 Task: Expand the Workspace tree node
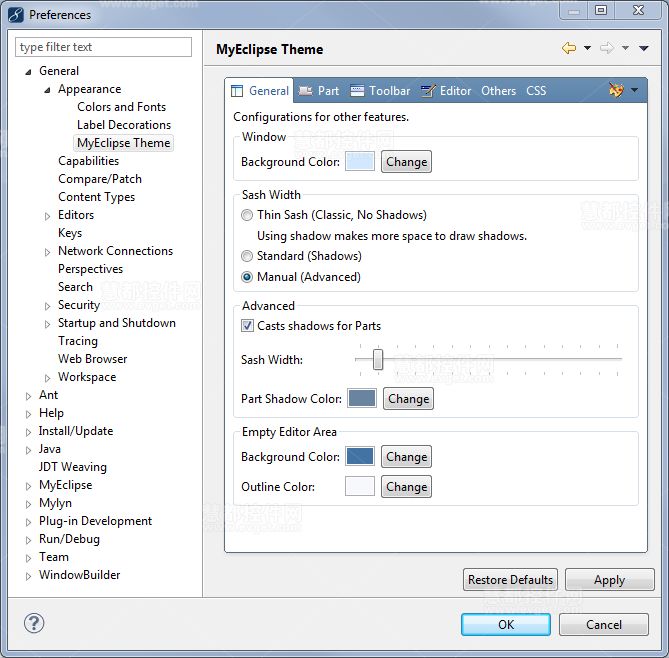47,378
